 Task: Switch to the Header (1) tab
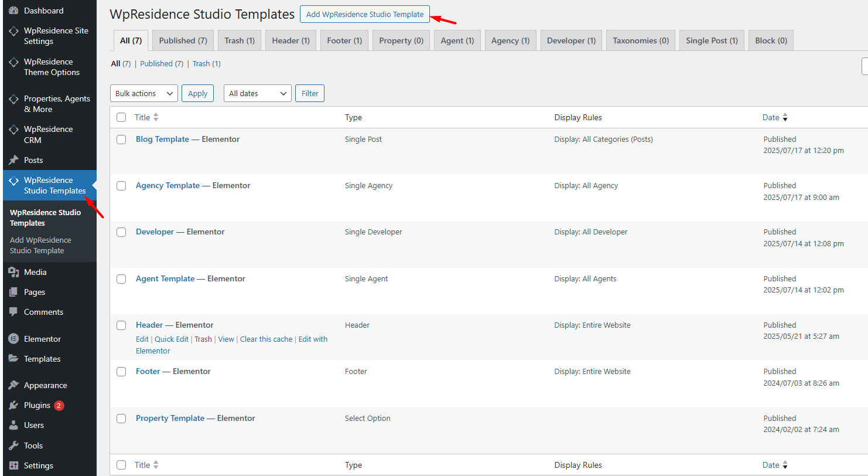pos(291,40)
